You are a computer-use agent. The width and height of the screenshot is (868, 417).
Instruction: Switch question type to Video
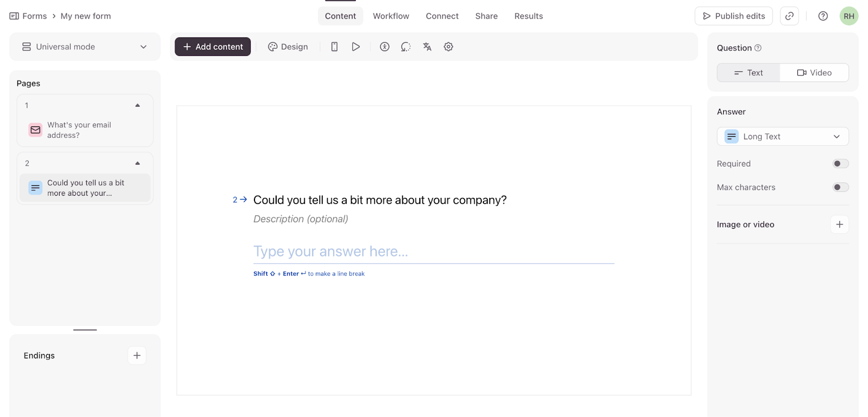(814, 73)
